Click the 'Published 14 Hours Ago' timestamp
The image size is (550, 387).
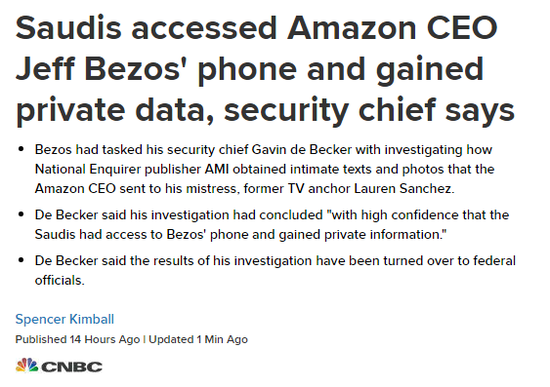point(78,339)
